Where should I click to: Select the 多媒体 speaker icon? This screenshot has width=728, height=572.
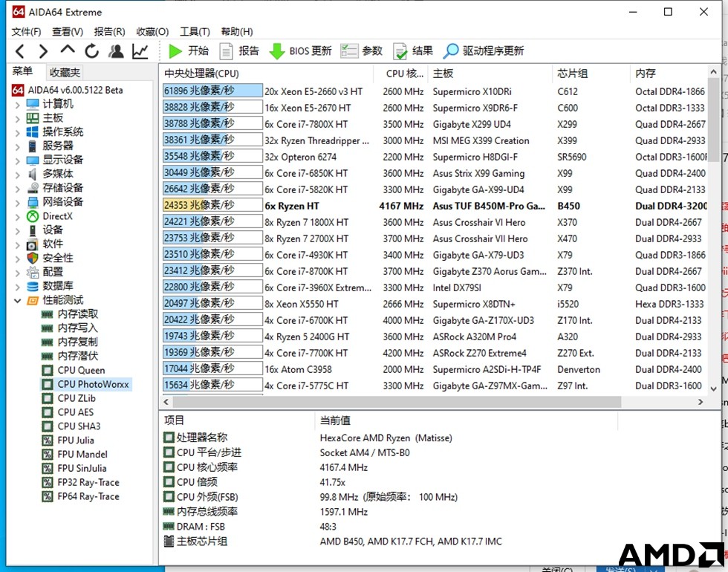pos(33,174)
